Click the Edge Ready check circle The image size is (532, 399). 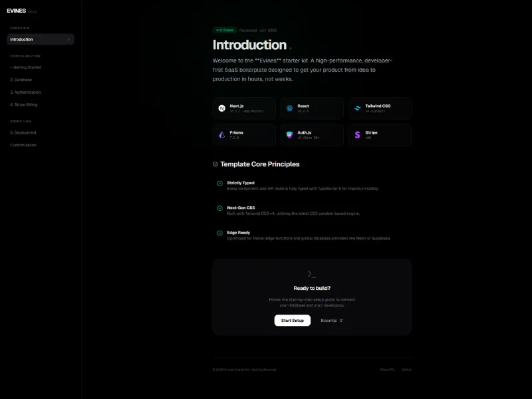(220, 233)
